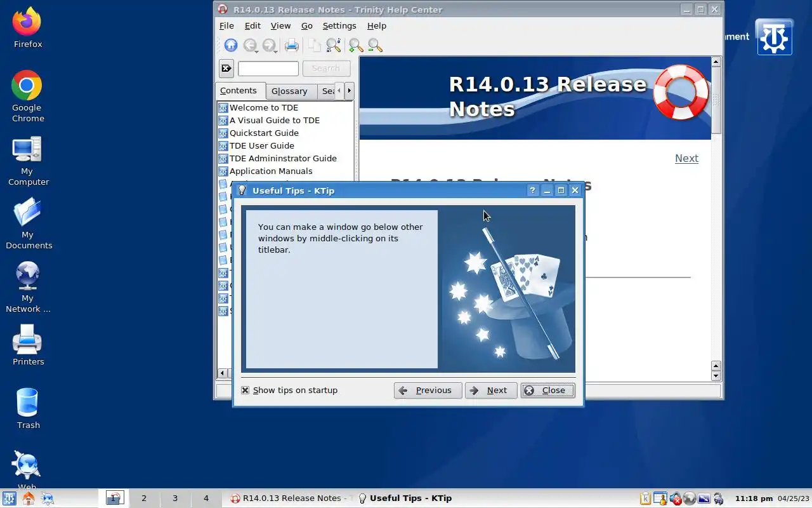This screenshot has height=508, width=812.
Task: Click the Klipper clipboard tray icon
Action: click(645, 498)
